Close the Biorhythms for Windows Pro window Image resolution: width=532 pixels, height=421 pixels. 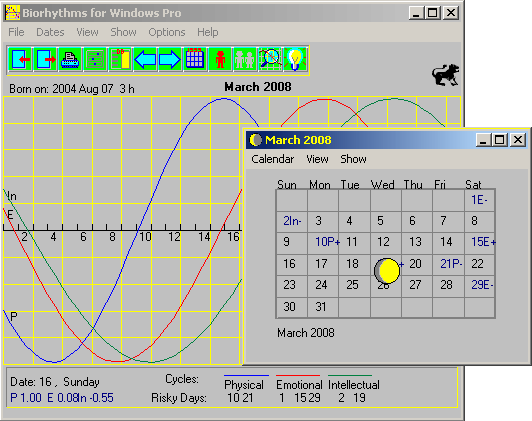coord(451,13)
